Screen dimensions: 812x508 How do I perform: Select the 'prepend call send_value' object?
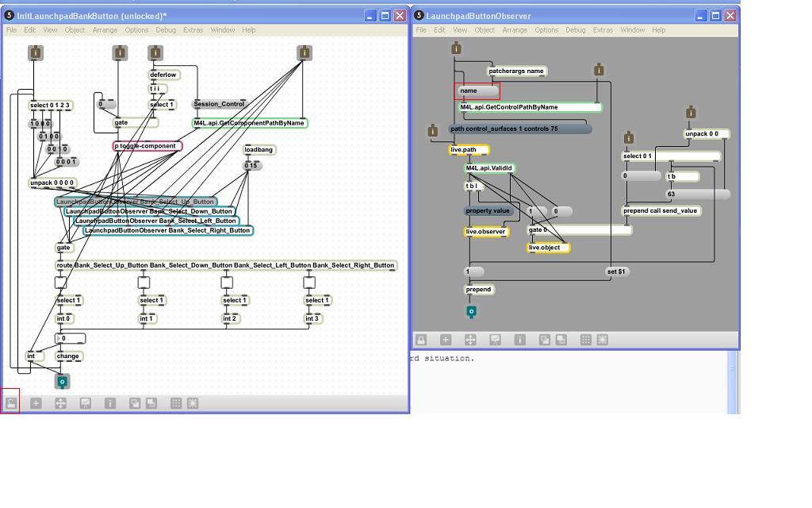(661, 210)
